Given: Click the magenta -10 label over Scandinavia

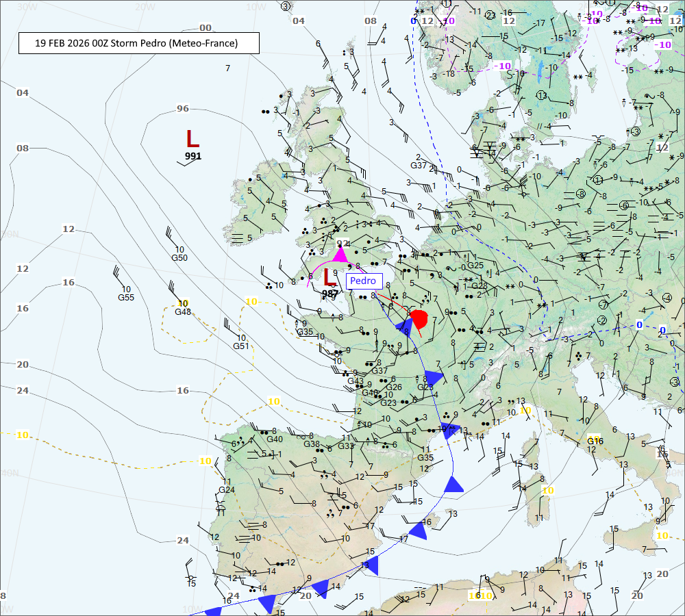Looking at the screenshot, I should pyautogui.click(x=503, y=66).
